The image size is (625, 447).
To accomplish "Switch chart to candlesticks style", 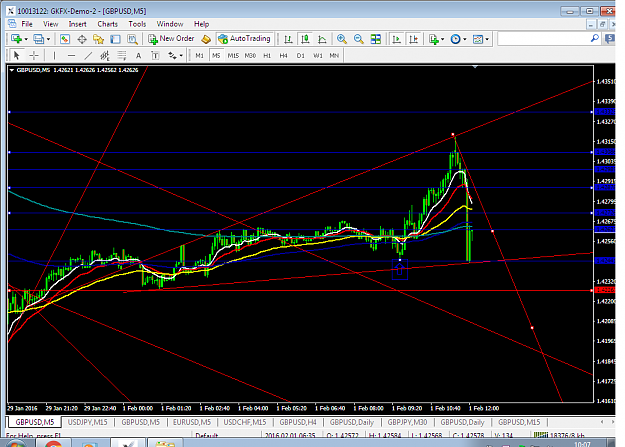I will click(305, 39).
